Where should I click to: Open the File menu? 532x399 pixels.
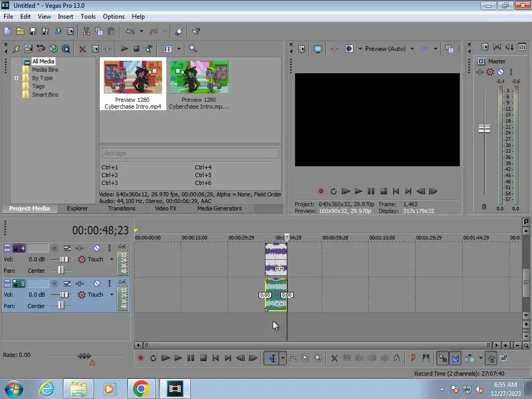coord(8,16)
